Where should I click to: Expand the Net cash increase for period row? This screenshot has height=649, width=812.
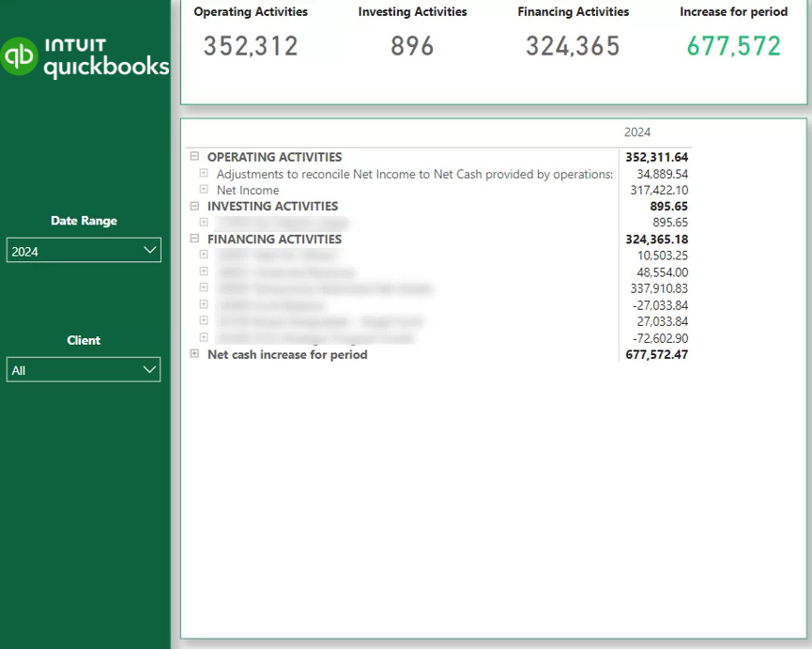(194, 354)
